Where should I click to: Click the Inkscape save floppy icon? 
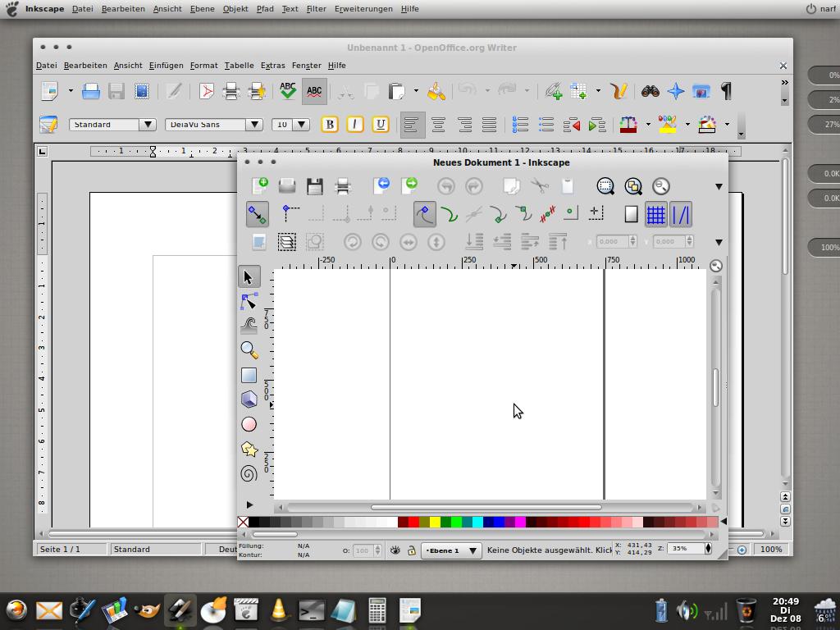click(315, 186)
